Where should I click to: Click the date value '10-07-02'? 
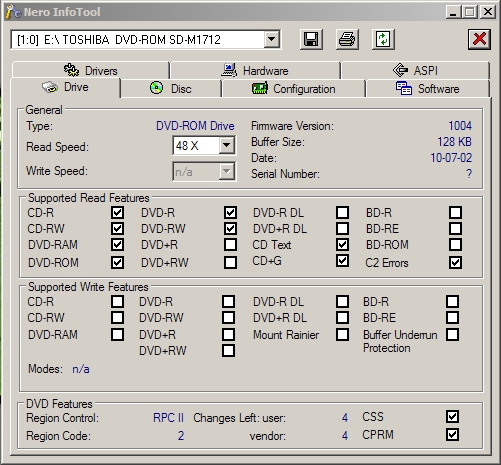pyautogui.click(x=451, y=158)
